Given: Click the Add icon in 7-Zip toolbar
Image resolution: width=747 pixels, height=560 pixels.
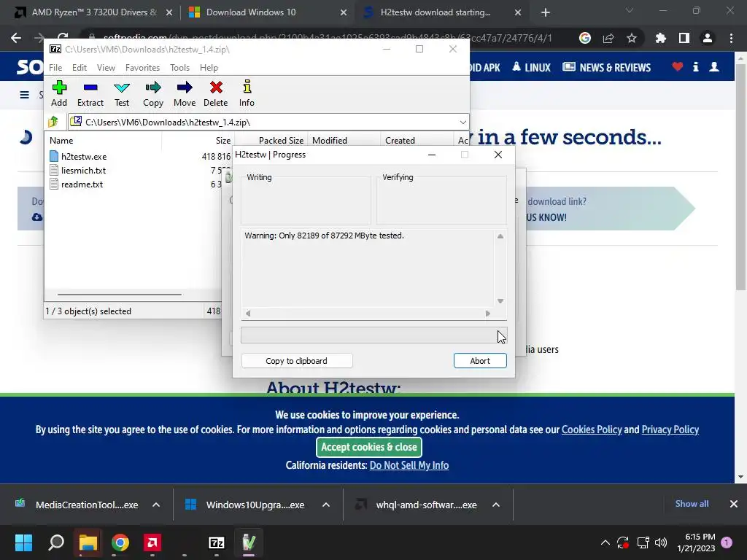Looking at the screenshot, I should [x=59, y=87].
